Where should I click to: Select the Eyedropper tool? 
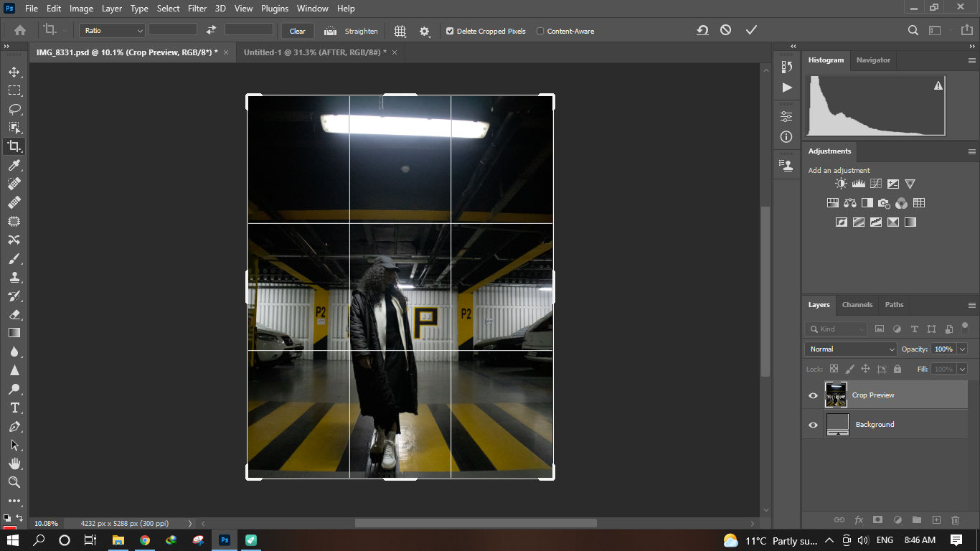point(14,166)
